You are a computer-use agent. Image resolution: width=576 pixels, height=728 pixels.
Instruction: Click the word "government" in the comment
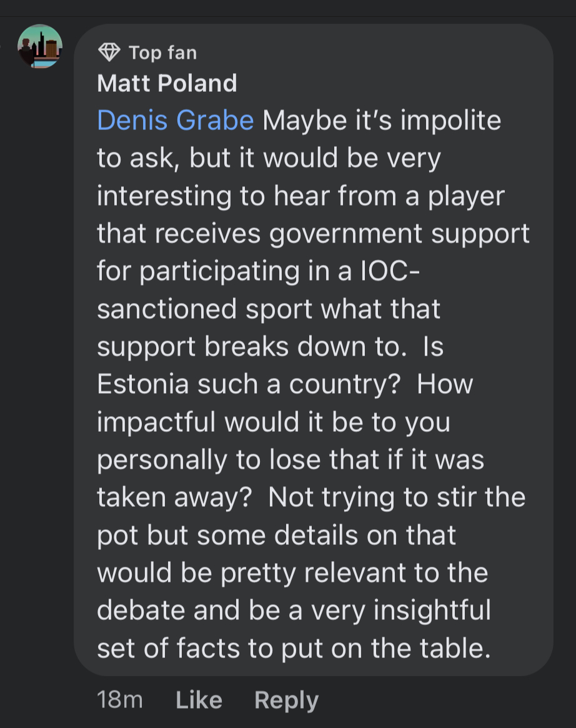[362, 234]
